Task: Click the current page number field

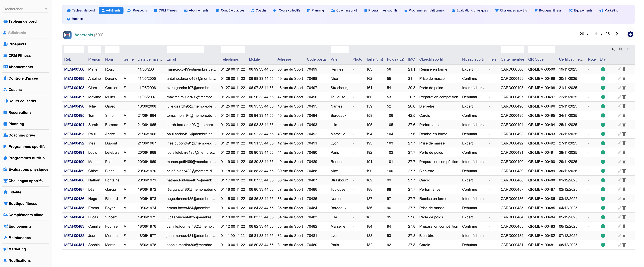Action: [596, 34]
